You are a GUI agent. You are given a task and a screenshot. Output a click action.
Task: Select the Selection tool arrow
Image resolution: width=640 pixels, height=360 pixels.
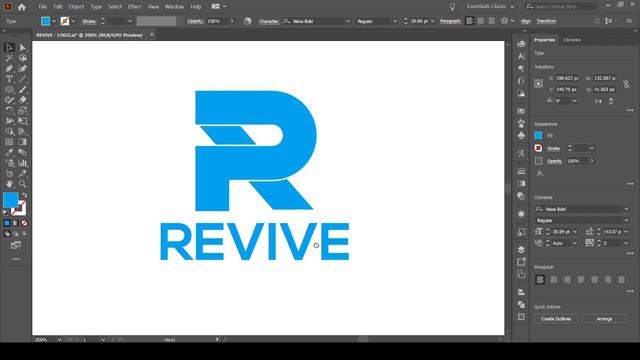(9, 48)
